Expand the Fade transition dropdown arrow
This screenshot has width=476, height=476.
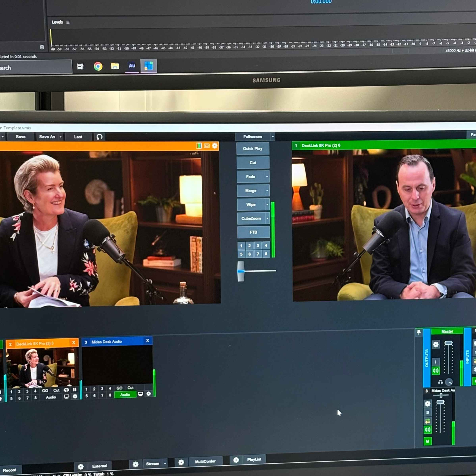[x=267, y=177]
